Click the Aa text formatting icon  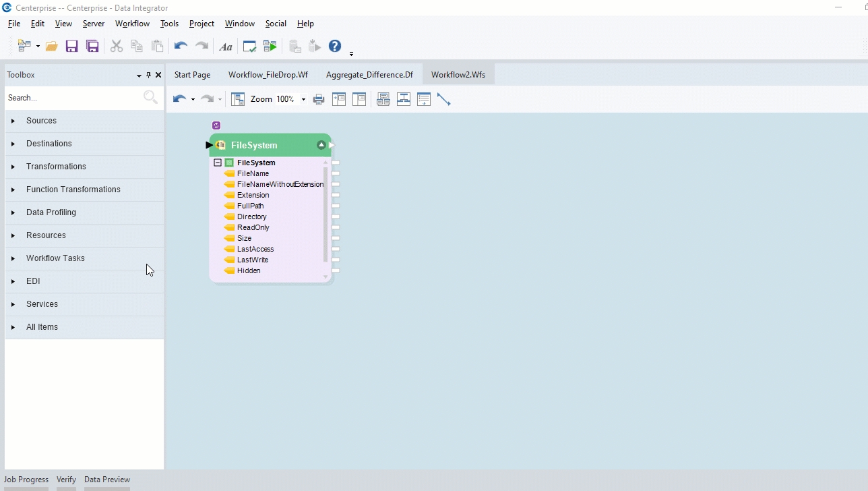(x=226, y=47)
